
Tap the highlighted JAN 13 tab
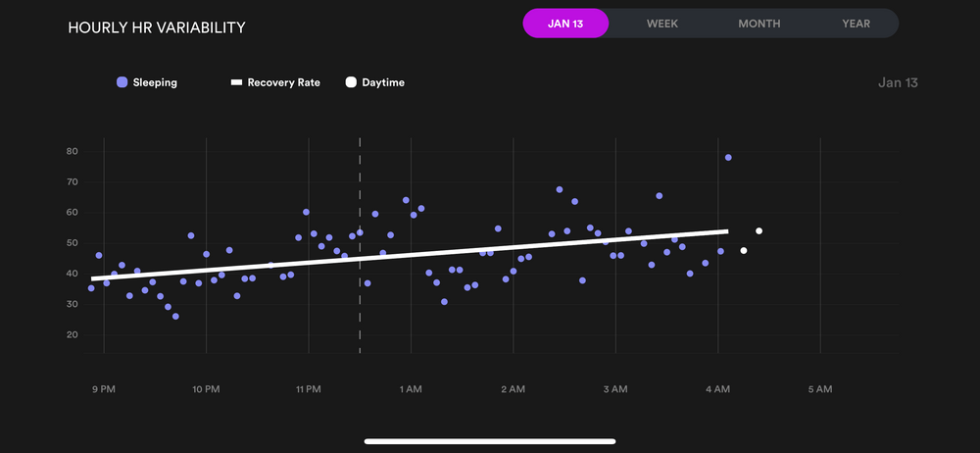(x=565, y=24)
